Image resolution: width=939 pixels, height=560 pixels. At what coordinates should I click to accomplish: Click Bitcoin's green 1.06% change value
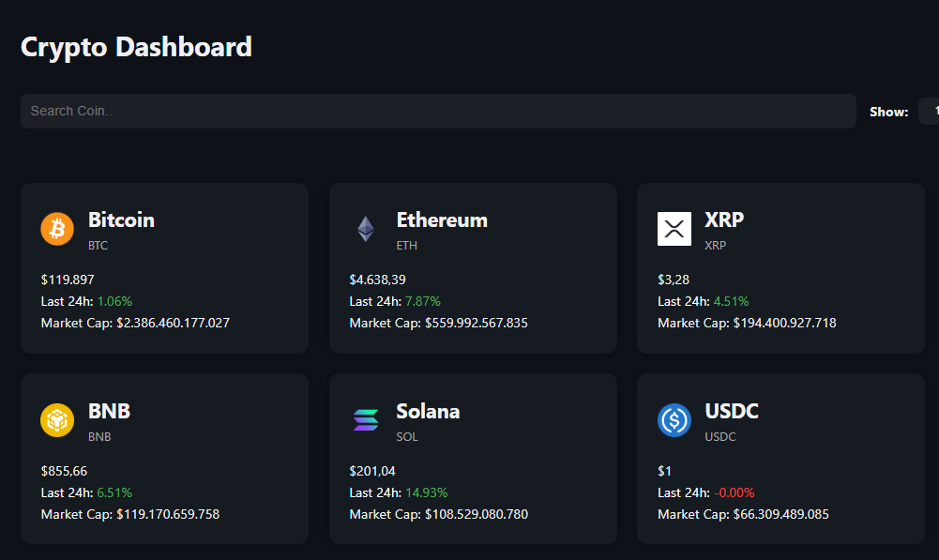tap(114, 301)
